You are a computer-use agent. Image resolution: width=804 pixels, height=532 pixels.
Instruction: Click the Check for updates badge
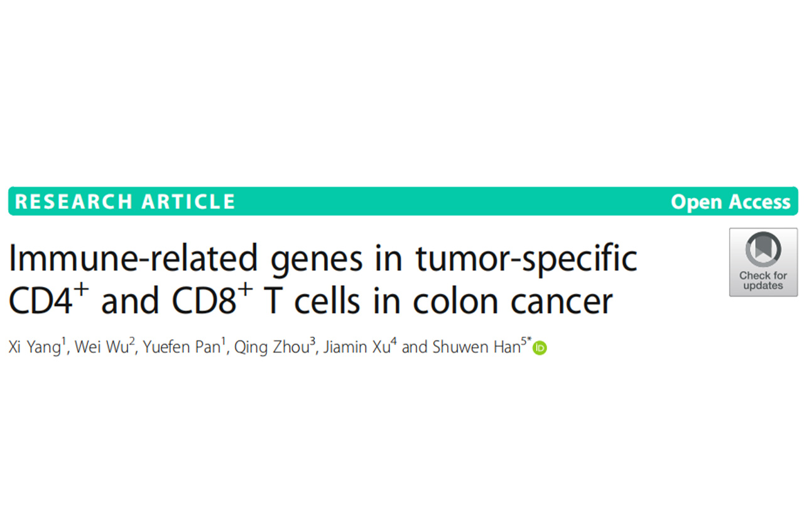coord(763,262)
